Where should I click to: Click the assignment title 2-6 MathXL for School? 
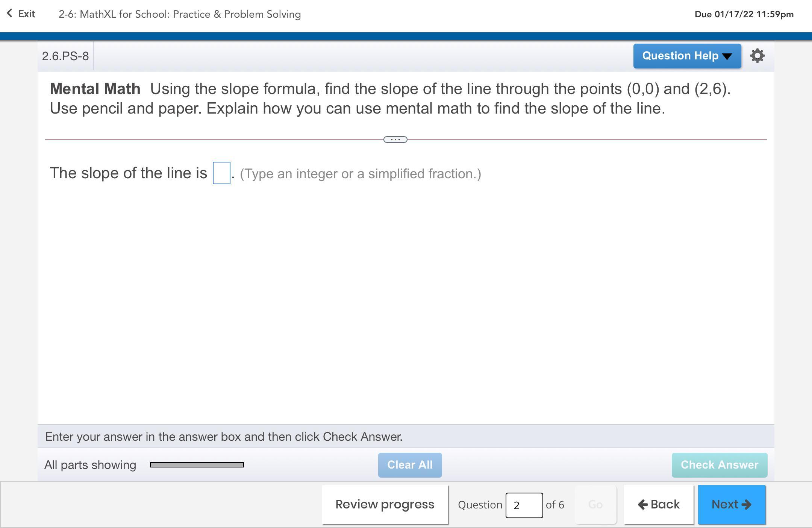click(180, 14)
